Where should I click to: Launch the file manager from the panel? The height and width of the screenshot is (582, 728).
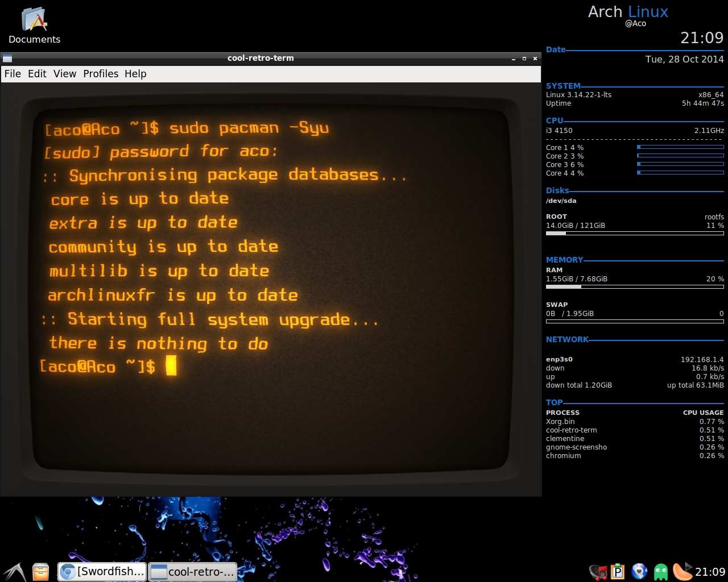click(41, 572)
